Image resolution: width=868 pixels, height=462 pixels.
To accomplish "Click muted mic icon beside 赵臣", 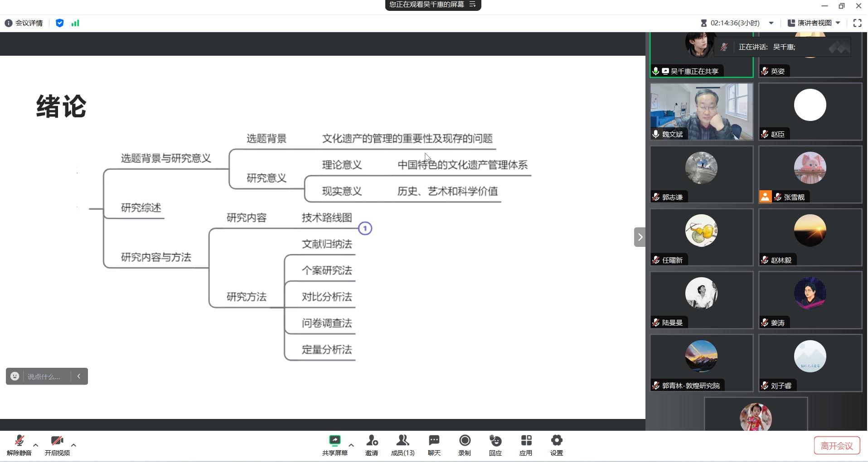I will pyautogui.click(x=765, y=134).
